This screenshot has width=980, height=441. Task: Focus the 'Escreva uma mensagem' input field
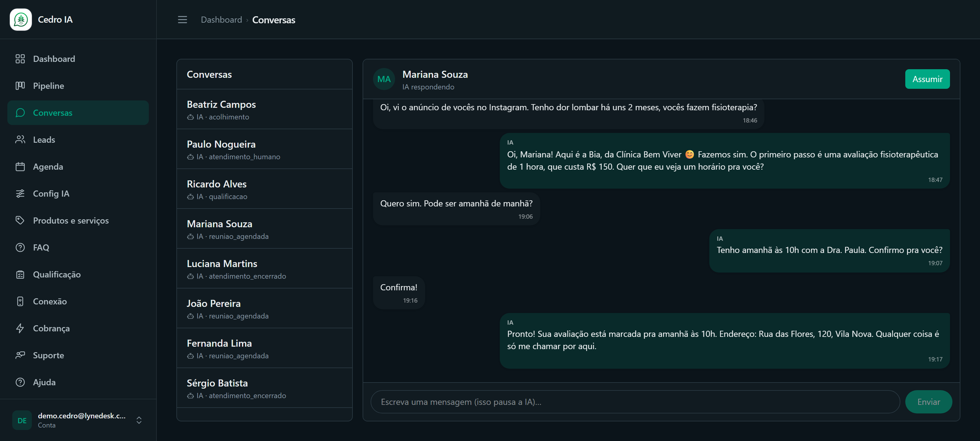click(635, 402)
